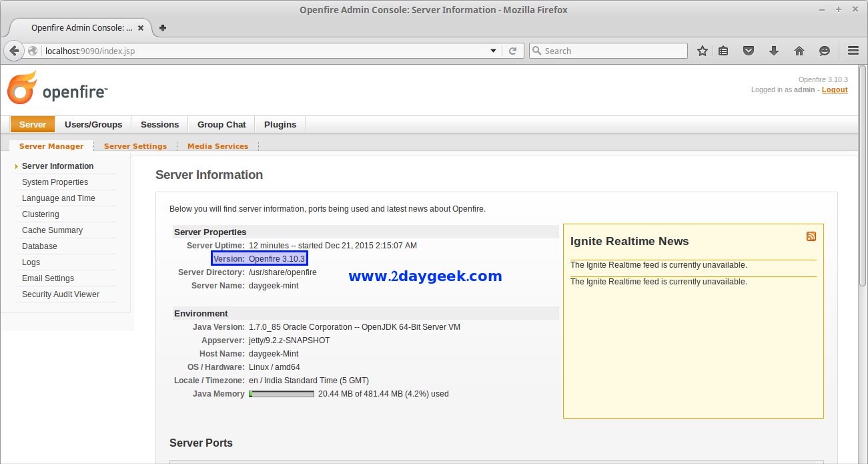Viewport: 868px width, 464px height.
Task: Click the Host Name value daygeek-Mint
Action: pyautogui.click(x=274, y=354)
